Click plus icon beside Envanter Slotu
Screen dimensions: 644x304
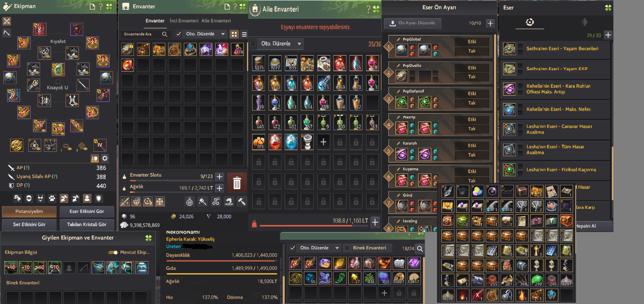pos(220,177)
